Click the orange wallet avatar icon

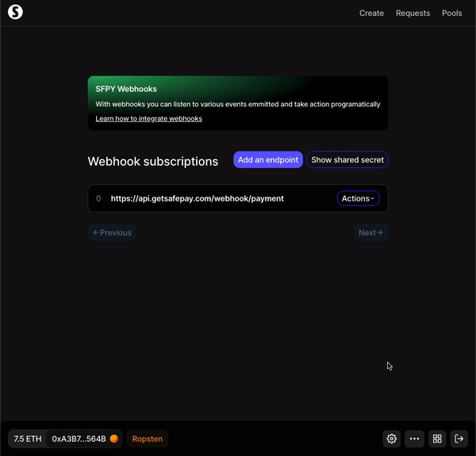point(114,439)
